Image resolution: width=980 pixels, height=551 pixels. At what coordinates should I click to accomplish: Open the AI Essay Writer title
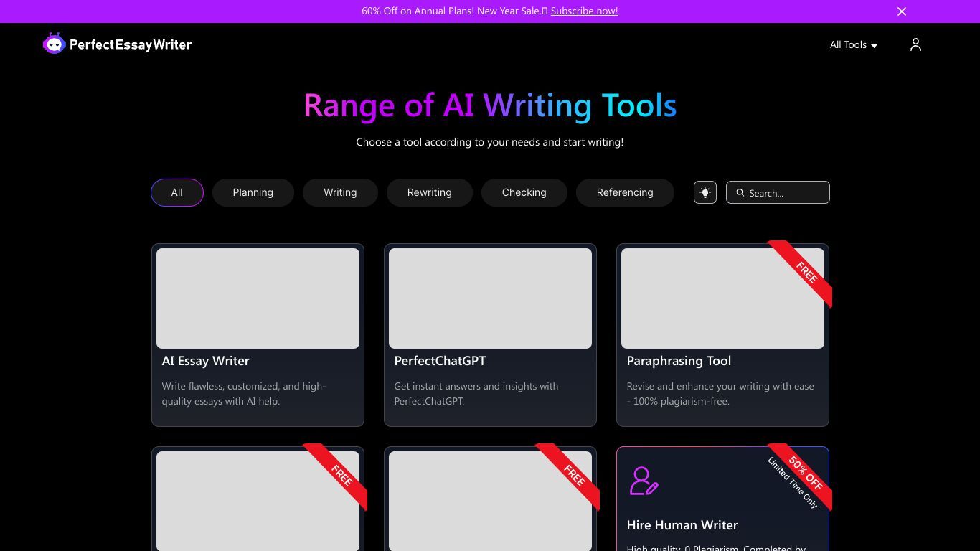[206, 361]
